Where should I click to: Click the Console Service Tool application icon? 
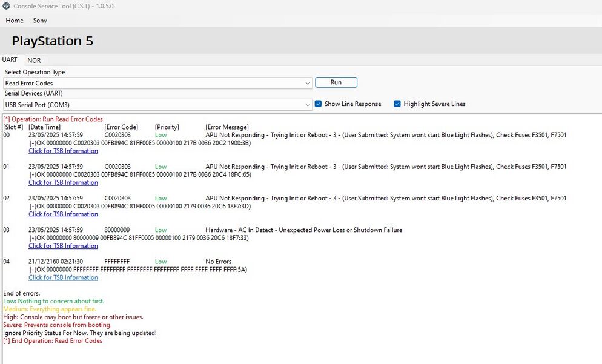(6, 6)
